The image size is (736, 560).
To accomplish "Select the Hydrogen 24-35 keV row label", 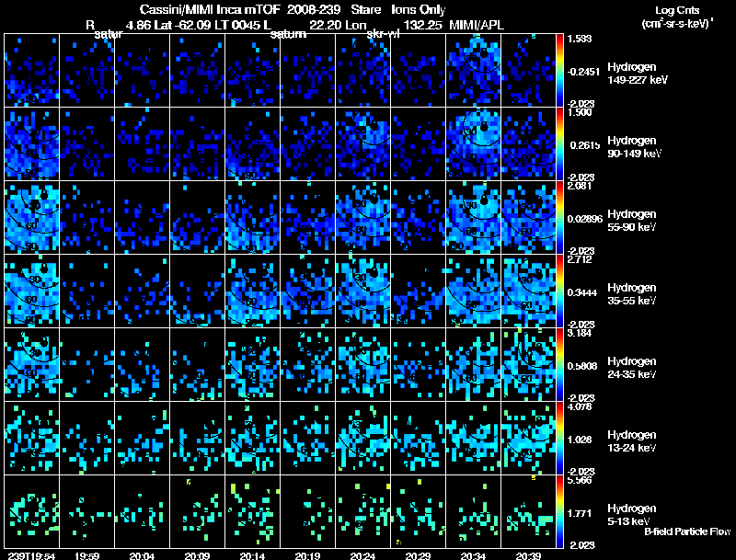I will coord(632,368).
